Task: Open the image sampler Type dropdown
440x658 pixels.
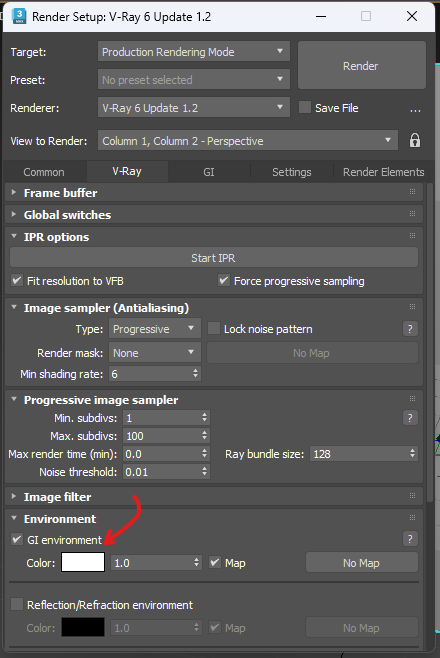Action: tap(155, 329)
